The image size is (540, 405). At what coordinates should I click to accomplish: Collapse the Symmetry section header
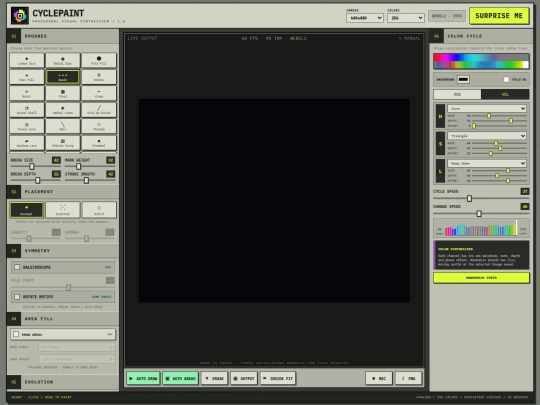(63, 251)
